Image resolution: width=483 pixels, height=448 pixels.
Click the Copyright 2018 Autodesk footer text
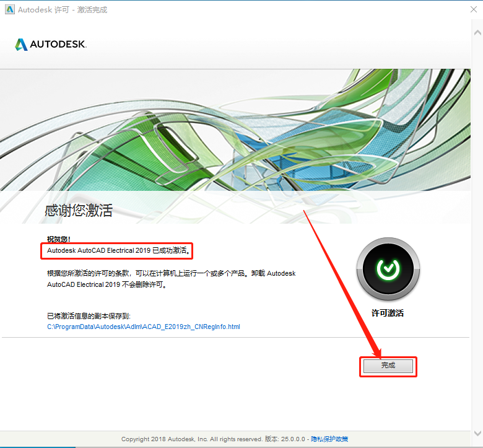tap(213, 439)
